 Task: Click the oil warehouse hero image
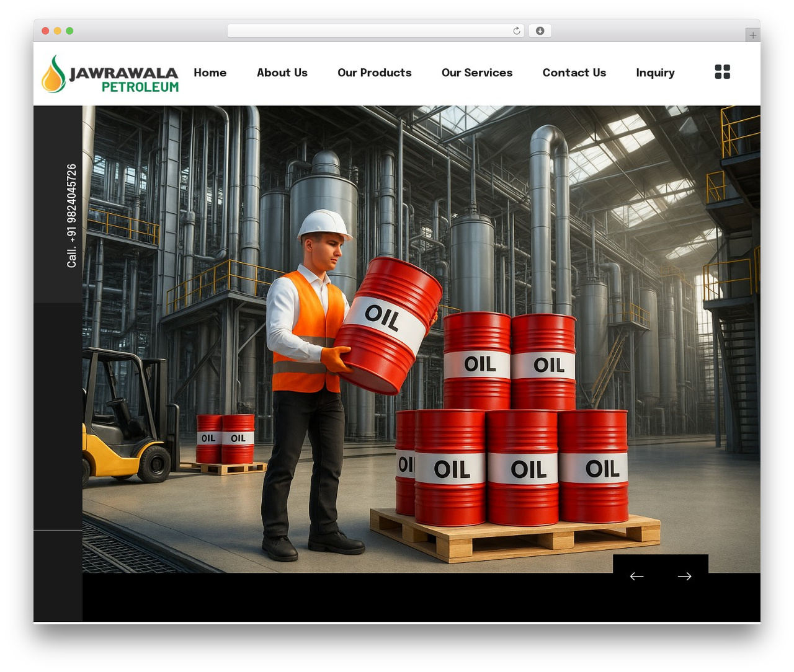point(421,339)
